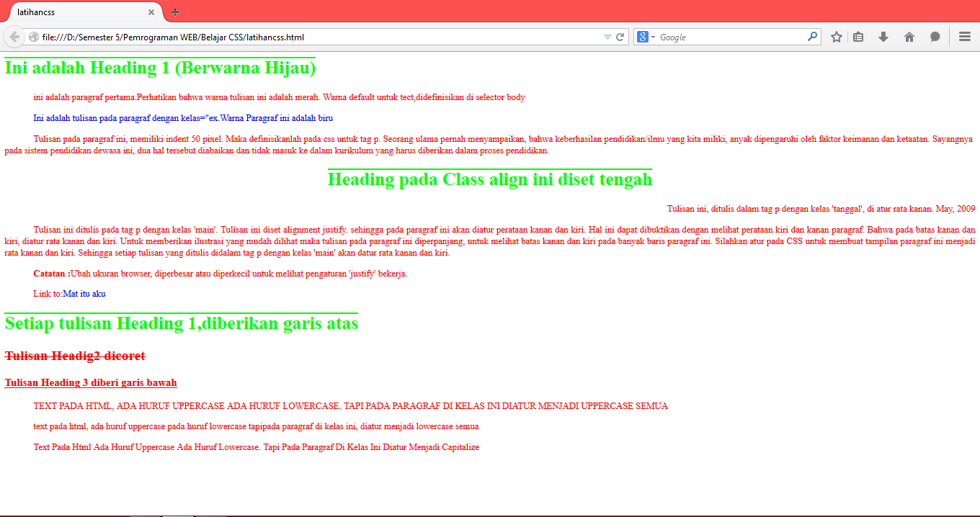This screenshot has width=980, height=517.
Task: Click the search magnifier icon
Action: pyautogui.click(x=812, y=36)
